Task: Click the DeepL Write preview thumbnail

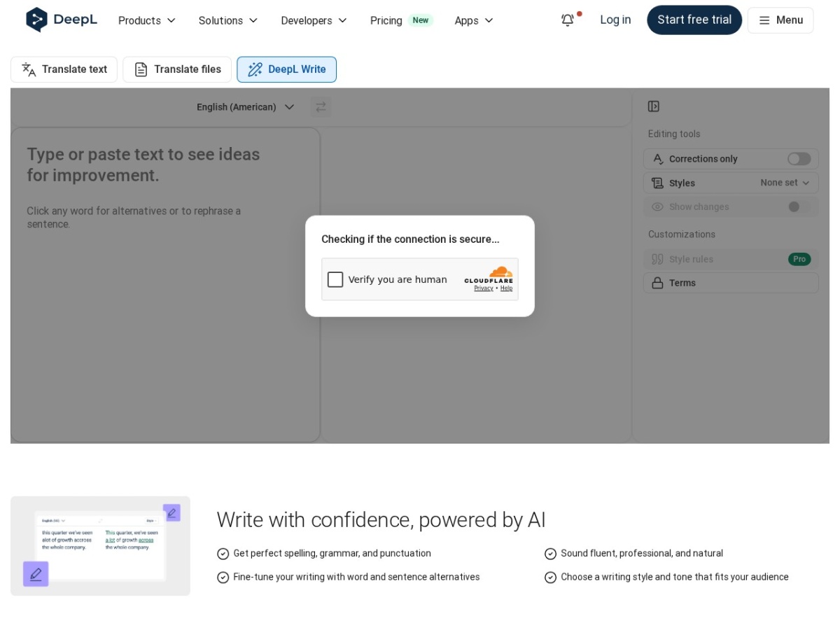Action: click(x=100, y=546)
